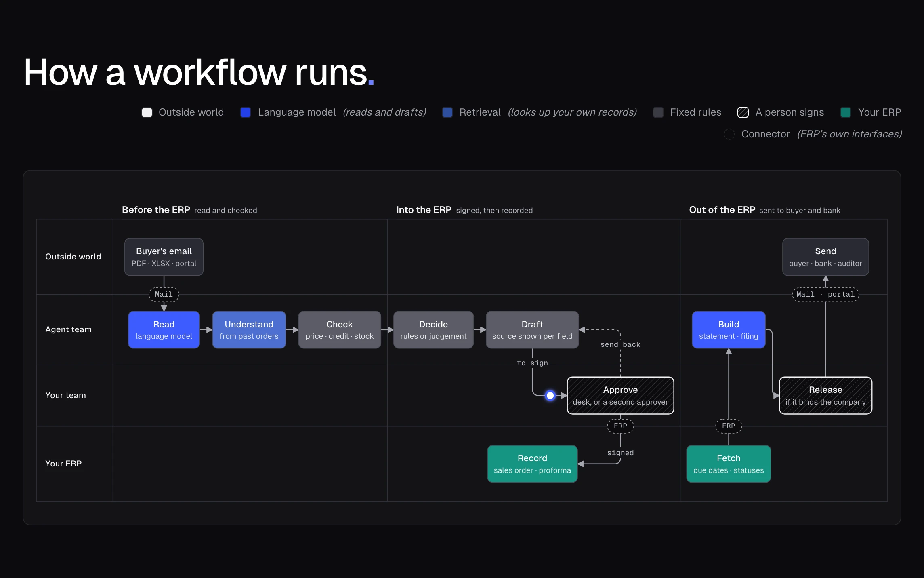Click the '(reads and drafts)' legend text
This screenshot has height=578, width=924.
[x=384, y=112]
